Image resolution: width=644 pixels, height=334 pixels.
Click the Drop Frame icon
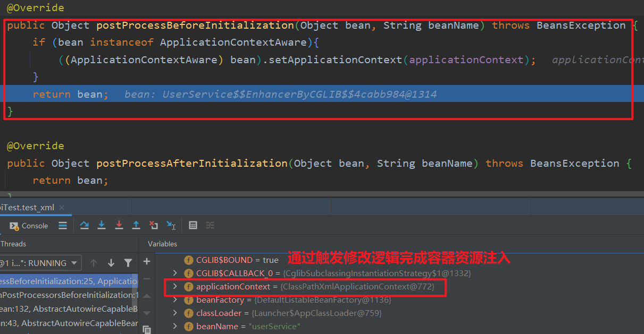click(154, 226)
